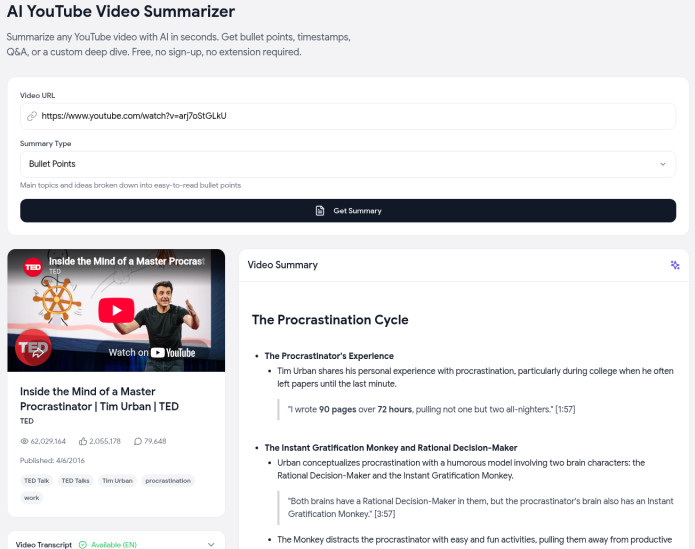Image resolution: width=695 pixels, height=549 pixels.
Task: Click the link icon in Video URL field
Action: click(32, 116)
